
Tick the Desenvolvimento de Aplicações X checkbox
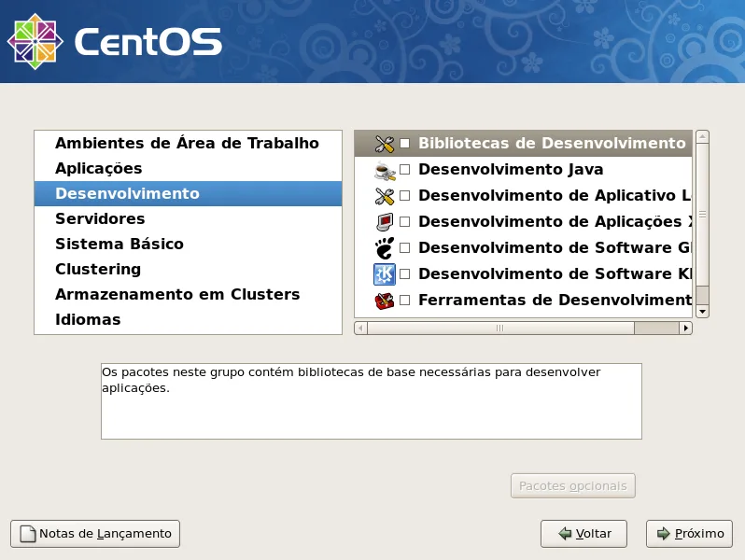[x=405, y=221]
